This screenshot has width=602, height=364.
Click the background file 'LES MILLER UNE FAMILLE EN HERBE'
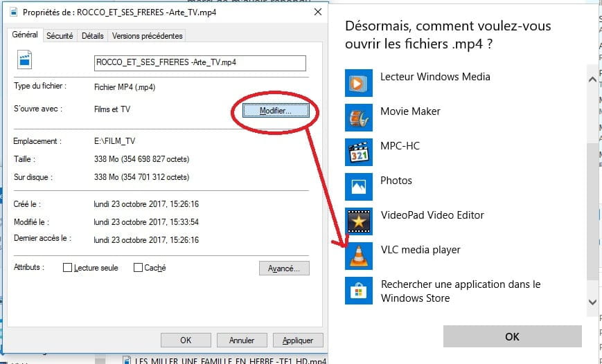231,361
